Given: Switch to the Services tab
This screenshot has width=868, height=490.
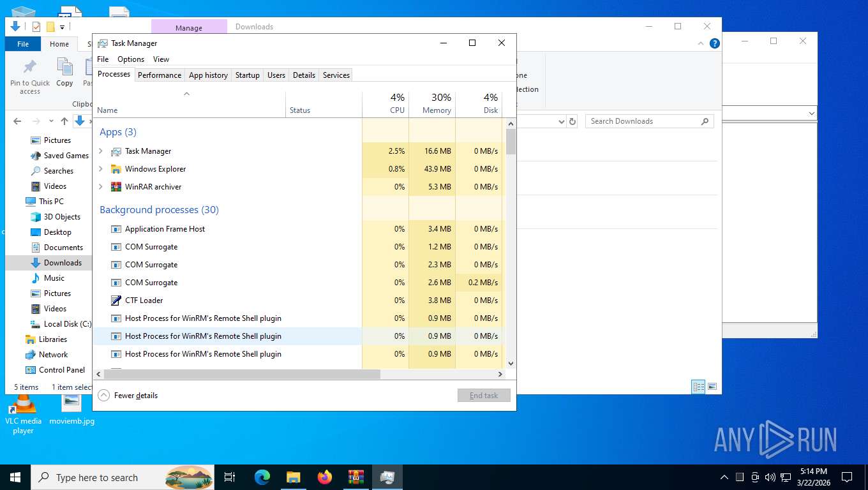Looking at the screenshot, I should 336,75.
